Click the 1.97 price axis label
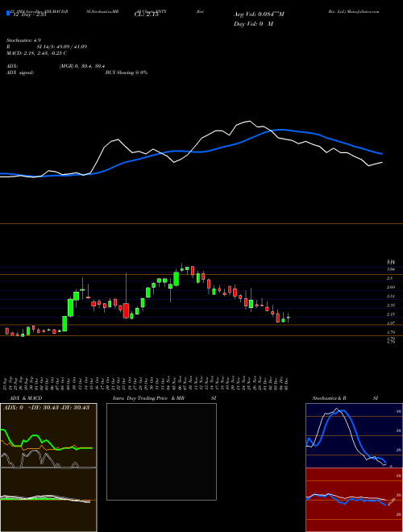The height and width of the screenshot is (532, 403). 390,323
